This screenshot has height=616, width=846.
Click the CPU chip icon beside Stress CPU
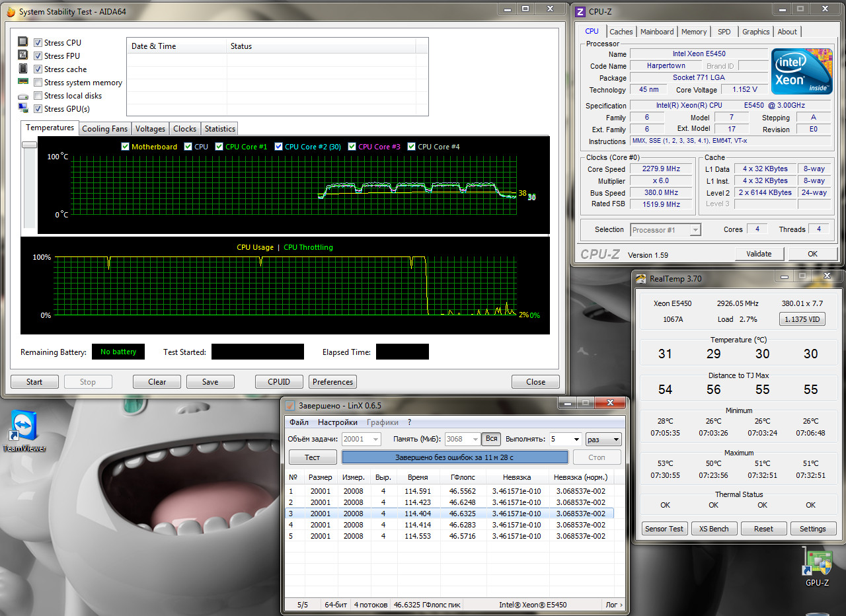coord(23,42)
